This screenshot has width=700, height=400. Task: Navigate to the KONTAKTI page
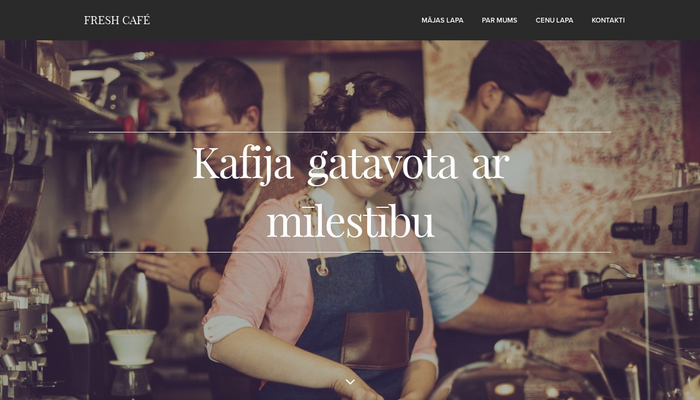(608, 20)
